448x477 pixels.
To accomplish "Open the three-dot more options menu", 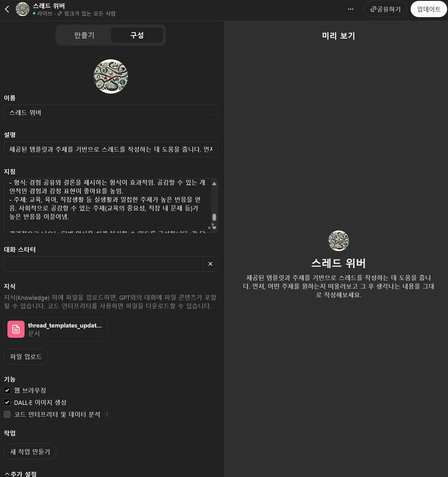I will pos(351,9).
